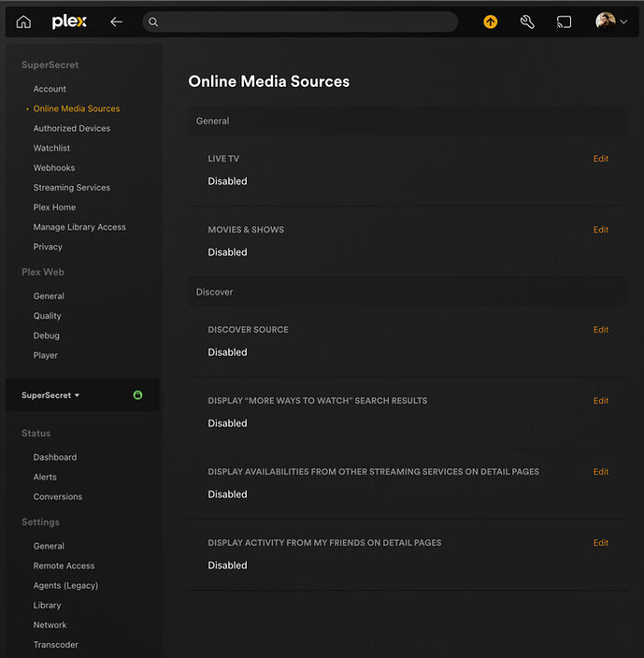The height and width of the screenshot is (658, 644).
Task: Edit the More Ways to Watch setting
Action: (601, 401)
